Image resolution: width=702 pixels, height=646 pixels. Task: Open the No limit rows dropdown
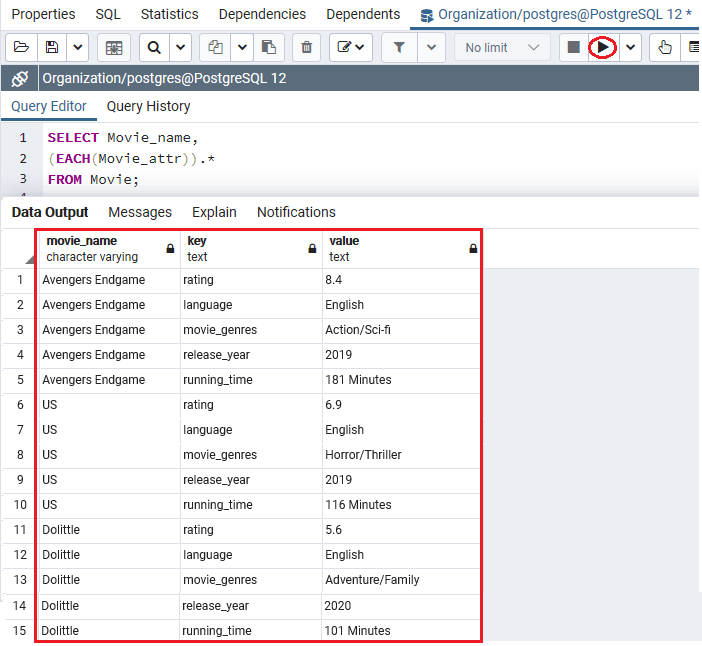click(x=502, y=47)
